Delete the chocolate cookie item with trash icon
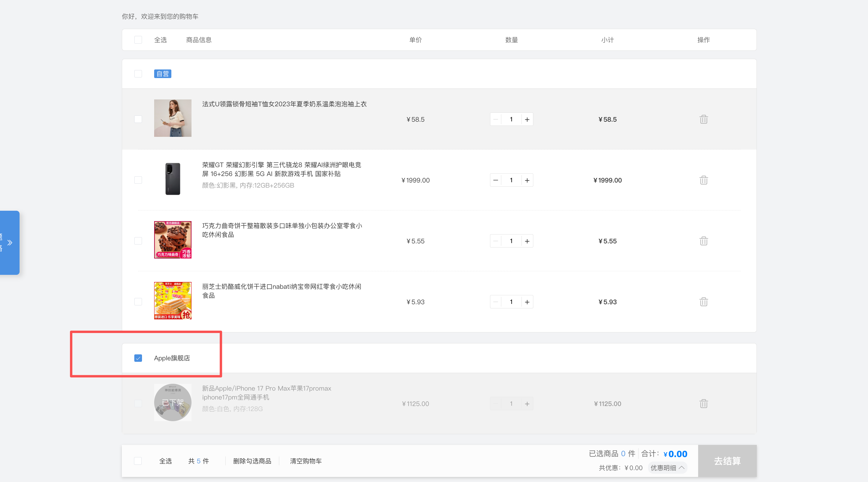 click(x=703, y=241)
